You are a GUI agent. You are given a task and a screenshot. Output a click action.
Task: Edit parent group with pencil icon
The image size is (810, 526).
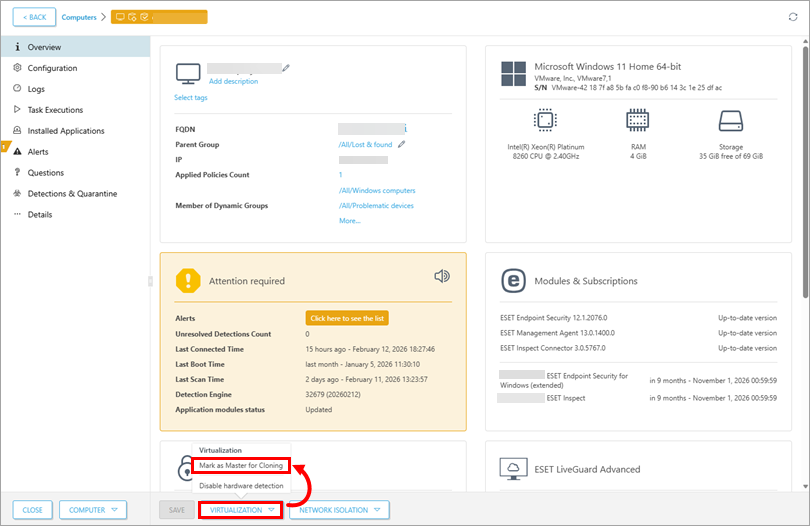402,144
